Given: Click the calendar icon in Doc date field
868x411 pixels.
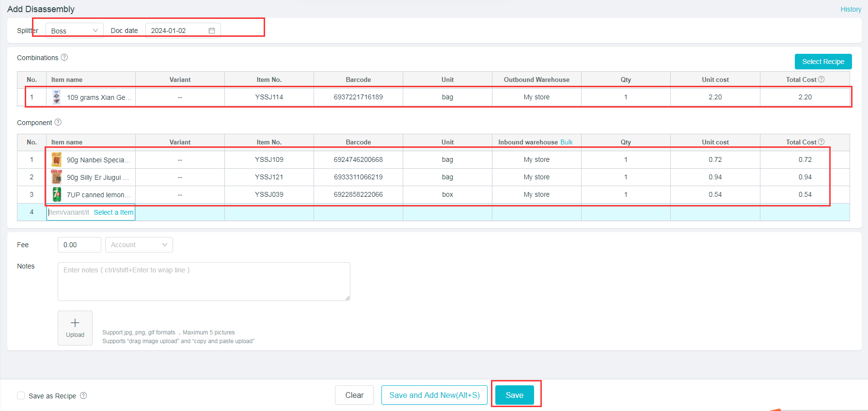Looking at the screenshot, I should pyautogui.click(x=212, y=31).
